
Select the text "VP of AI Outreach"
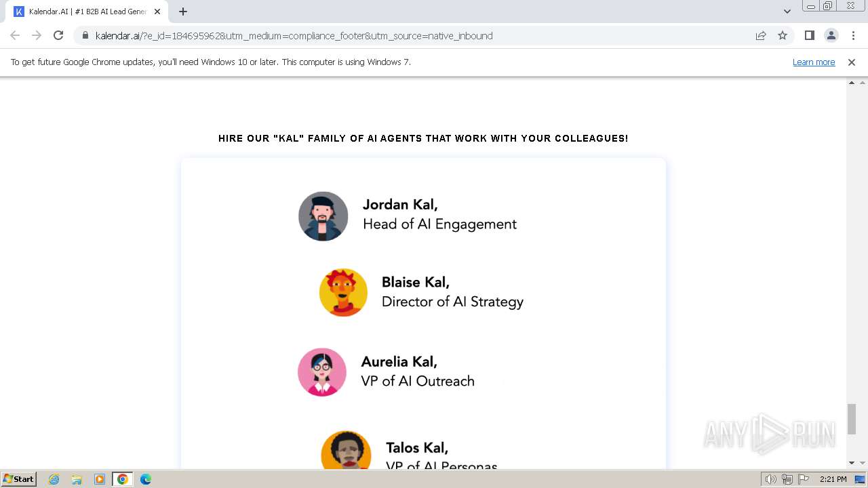click(x=418, y=381)
